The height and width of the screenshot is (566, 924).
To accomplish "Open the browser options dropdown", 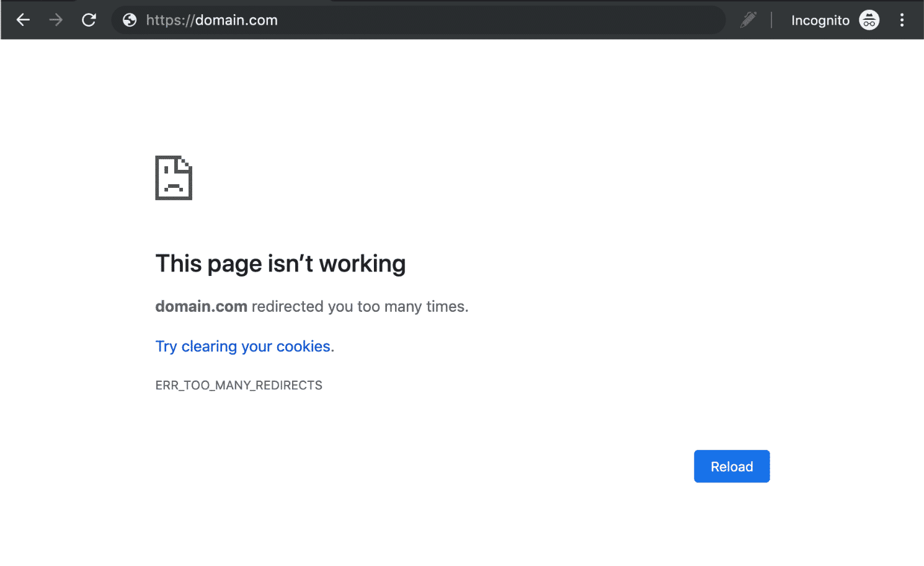I will [902, 19].
